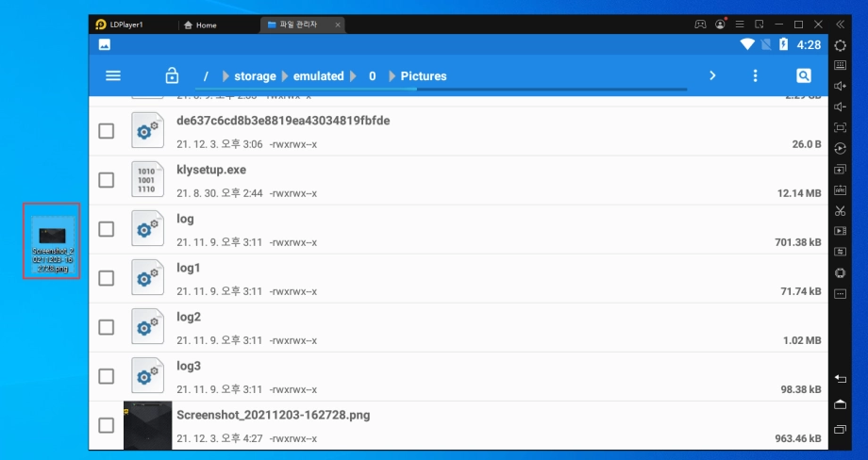Click the 12.14 MB size value
This screenshot has width=868, height=460.
pyautogui.click(x=799, y=193)
